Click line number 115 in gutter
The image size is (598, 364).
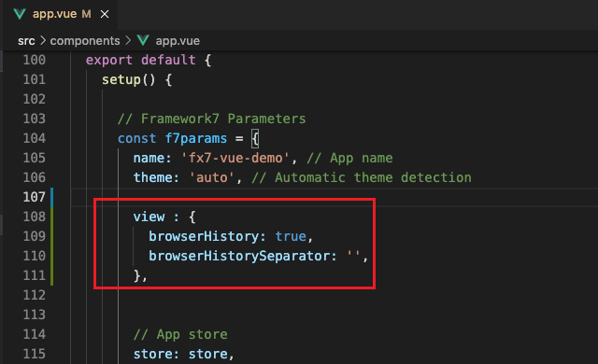pyautogui.click(x=35, y=354)
